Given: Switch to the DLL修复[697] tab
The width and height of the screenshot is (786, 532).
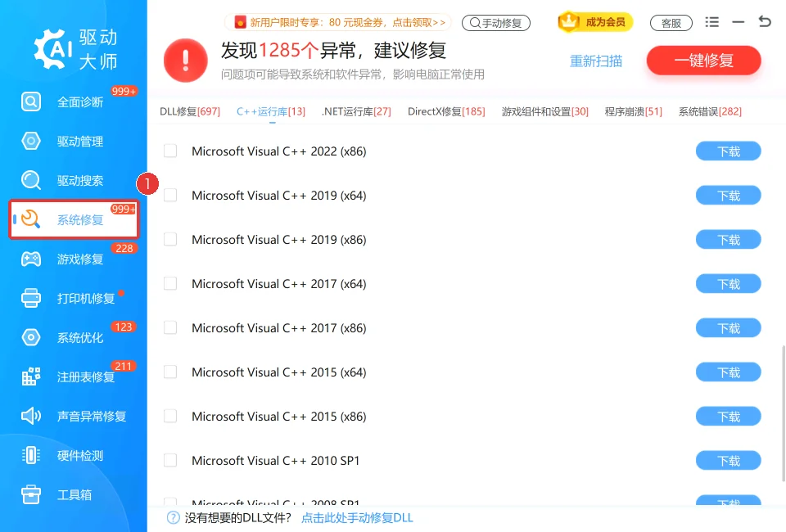Looking at the screenshot, I should click(x=190, y=111).
